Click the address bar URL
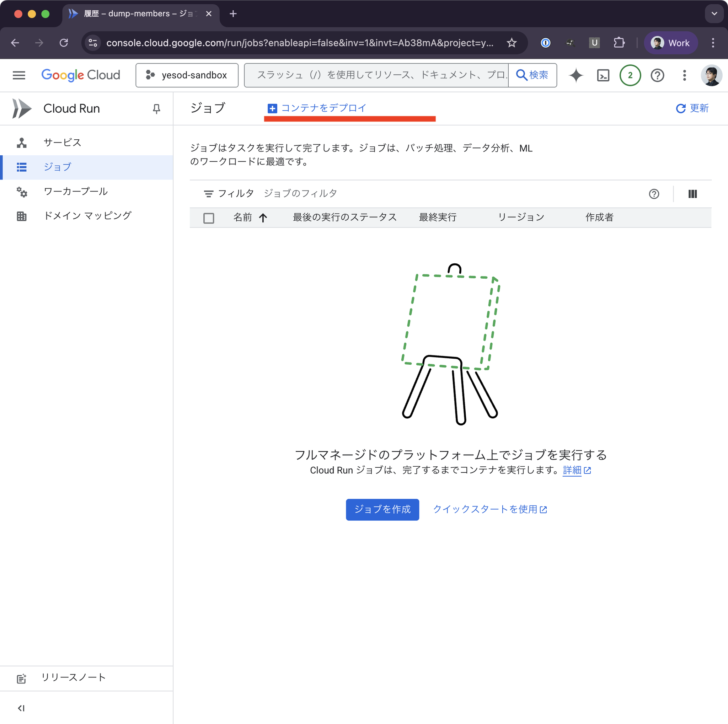Viewport: 728px width, 724px height. point(300,43)
